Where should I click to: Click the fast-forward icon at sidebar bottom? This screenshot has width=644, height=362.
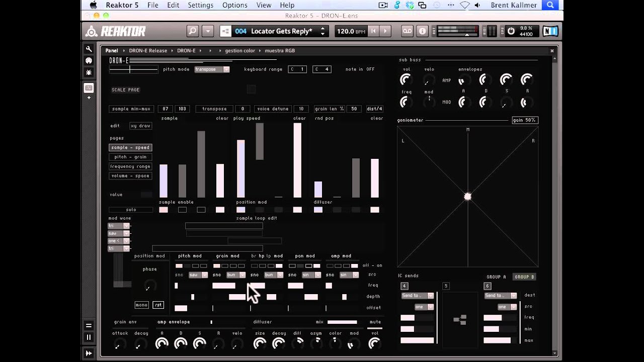[x=89, y=353]
